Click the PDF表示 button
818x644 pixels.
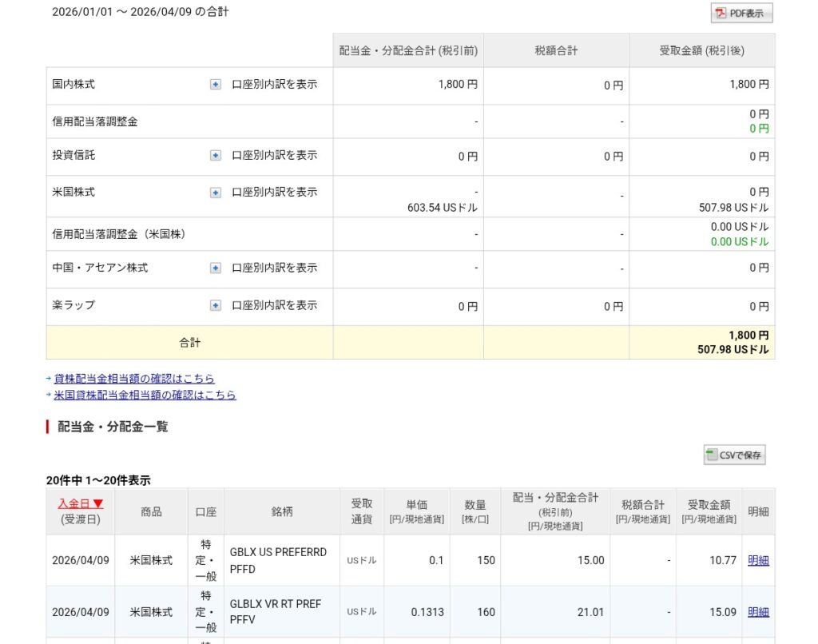coord(741,13)
